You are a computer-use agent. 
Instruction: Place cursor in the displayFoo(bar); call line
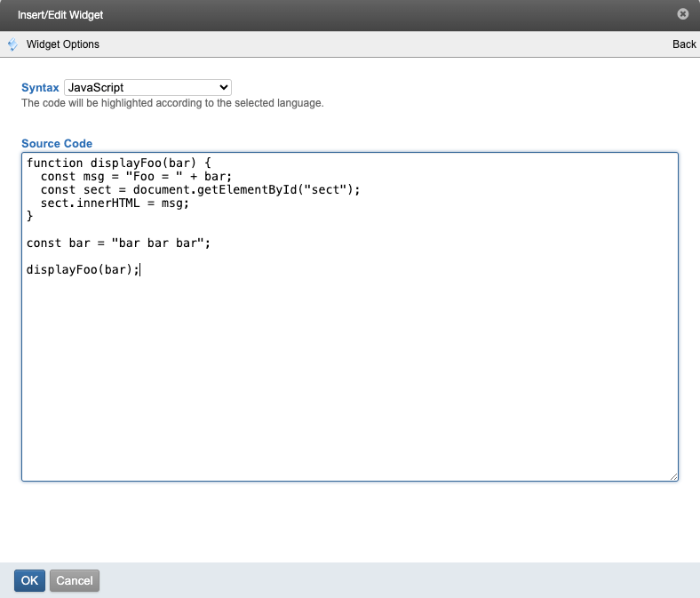(84, 270)
